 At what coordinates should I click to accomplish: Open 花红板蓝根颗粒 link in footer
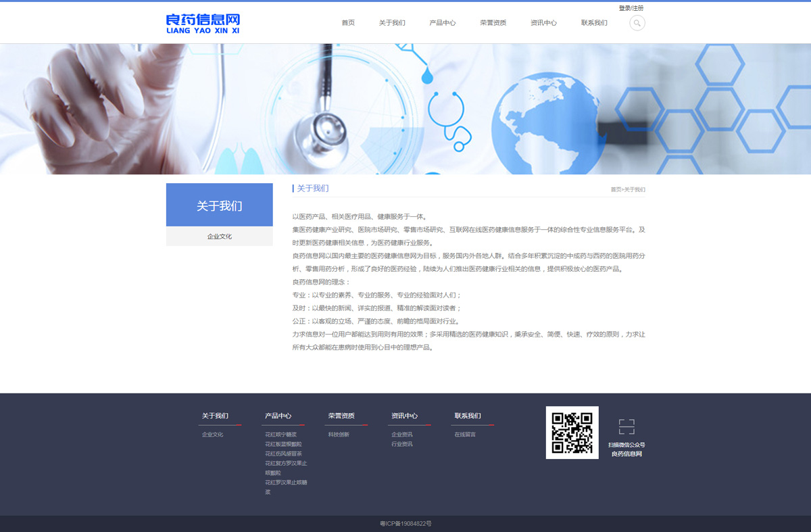[283, 444]
